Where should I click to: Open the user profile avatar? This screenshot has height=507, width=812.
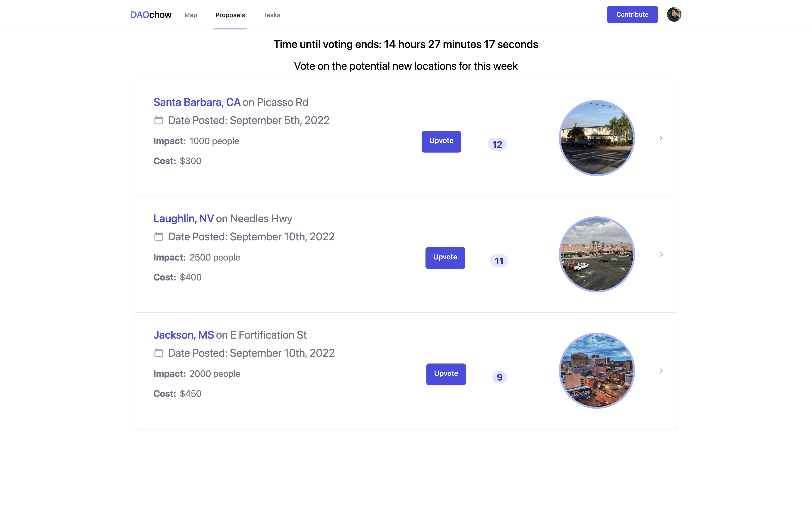pyautogui.click(x=674, y=14)
